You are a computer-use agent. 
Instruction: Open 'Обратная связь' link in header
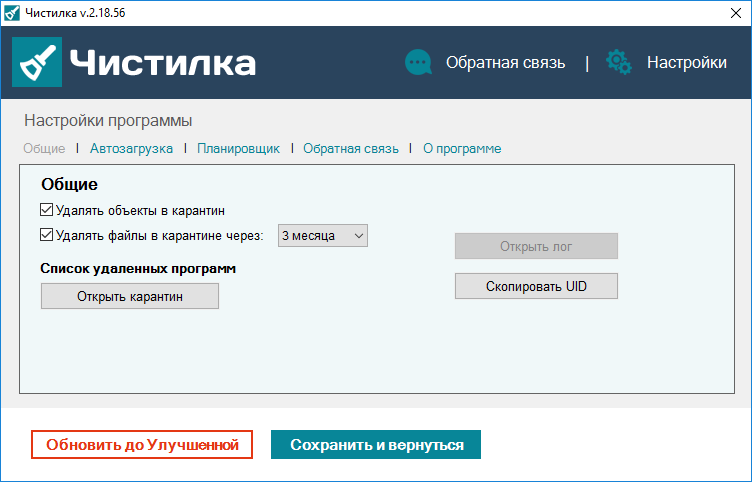pos(505,62)
